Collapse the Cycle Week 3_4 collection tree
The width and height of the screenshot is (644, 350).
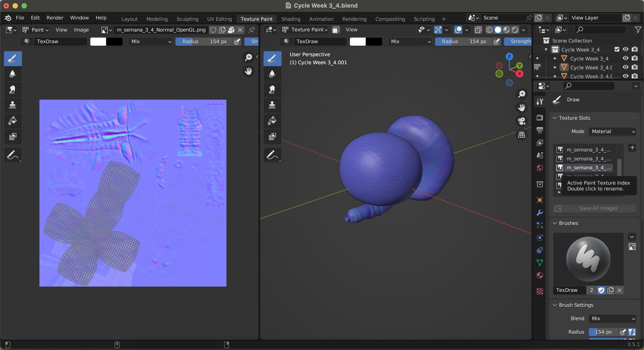tap(546, 49)
